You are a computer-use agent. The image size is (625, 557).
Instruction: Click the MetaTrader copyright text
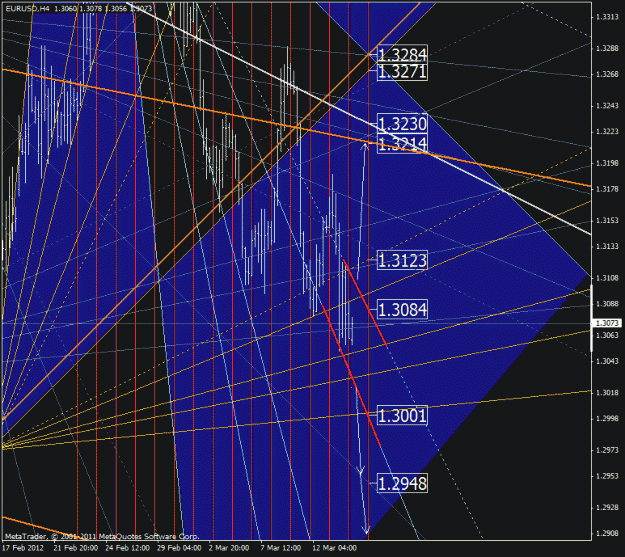pos(102,536)
